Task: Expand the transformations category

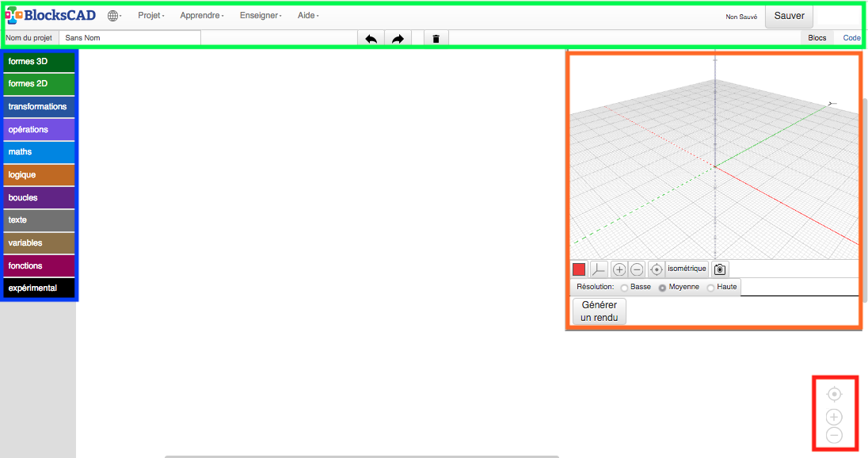Action: (39, 106)
